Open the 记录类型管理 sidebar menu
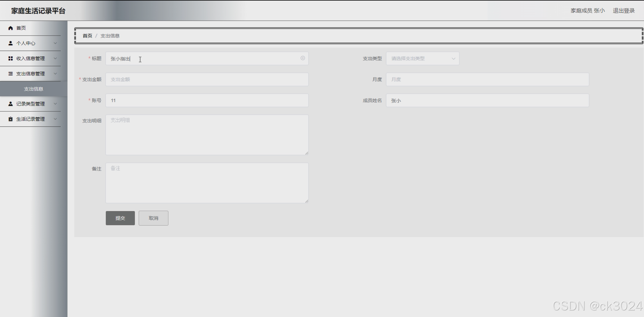Screen dimensions: 644x317 coord(30,104)
